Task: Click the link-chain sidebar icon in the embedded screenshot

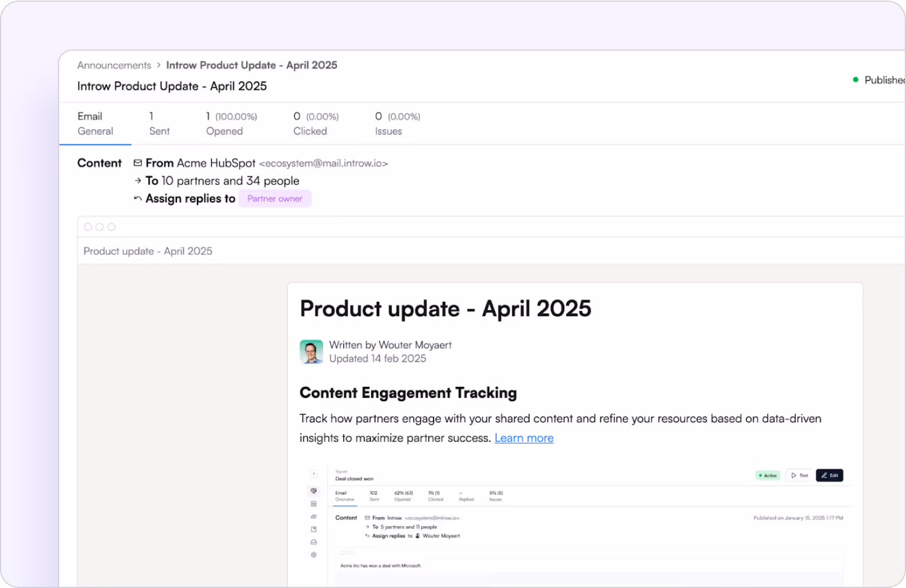Action: [x=314, y=517]
